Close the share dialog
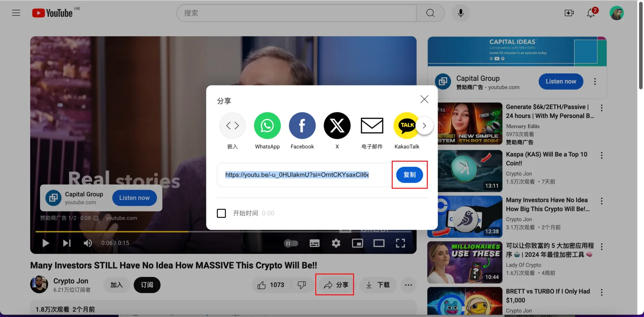 coord(424,99)
